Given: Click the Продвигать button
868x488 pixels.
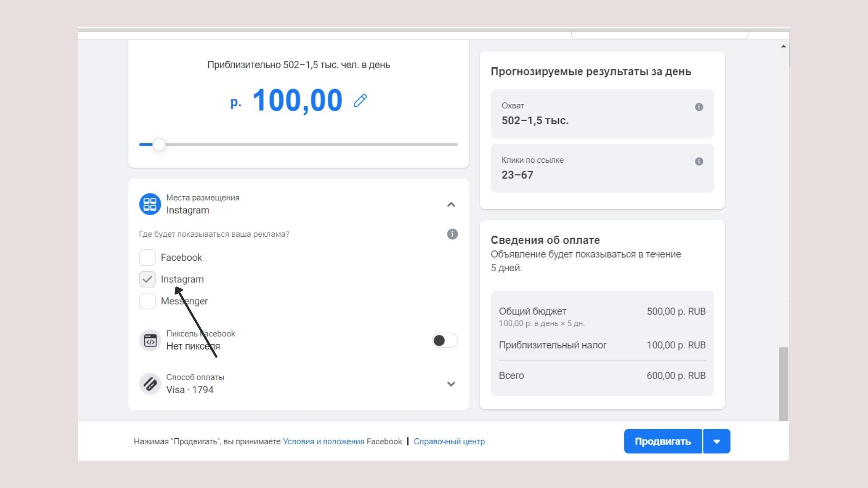Looking at the screenshot, I should (663, 441).
